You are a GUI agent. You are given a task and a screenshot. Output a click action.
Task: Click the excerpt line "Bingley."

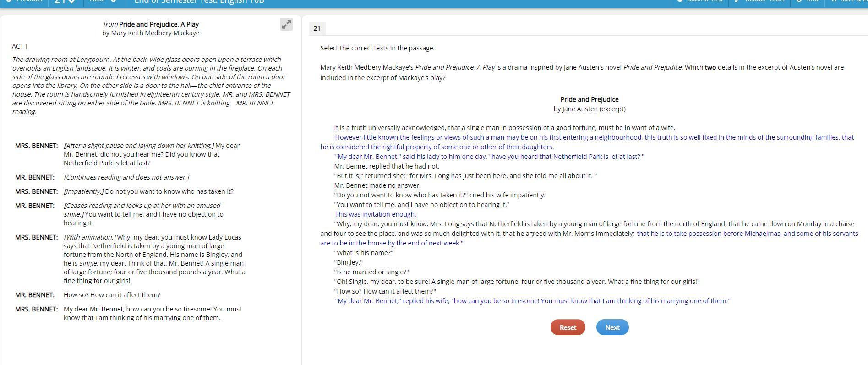pos(349,262)
